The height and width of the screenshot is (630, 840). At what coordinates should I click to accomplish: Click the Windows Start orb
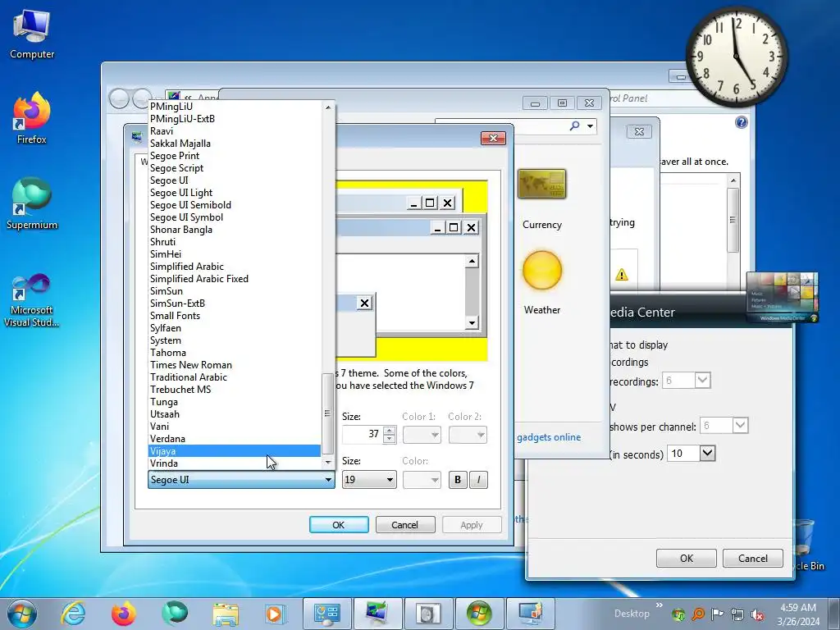[22, 614]
